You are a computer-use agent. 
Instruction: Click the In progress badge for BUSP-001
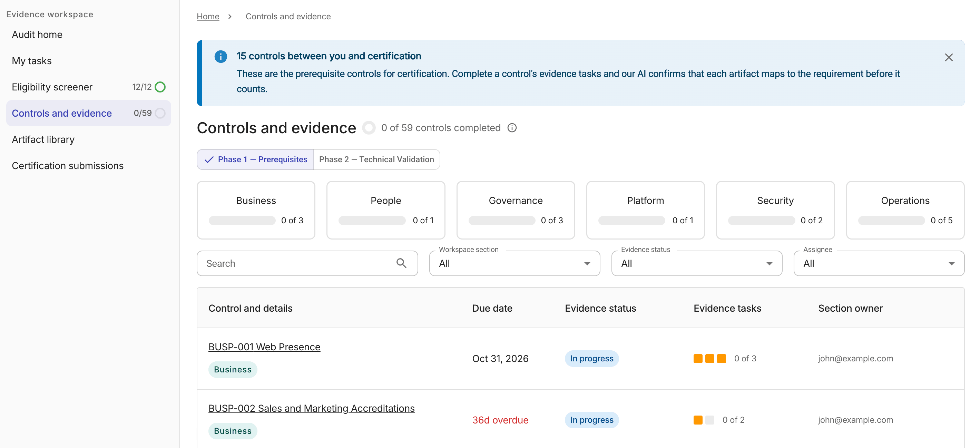click(591, 359)
